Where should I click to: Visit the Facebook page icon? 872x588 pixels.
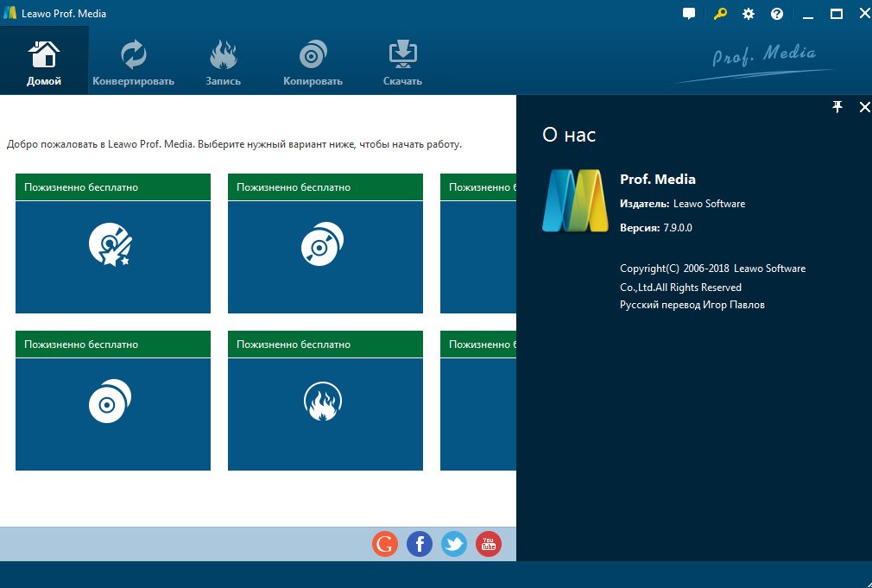click(420, 543)
